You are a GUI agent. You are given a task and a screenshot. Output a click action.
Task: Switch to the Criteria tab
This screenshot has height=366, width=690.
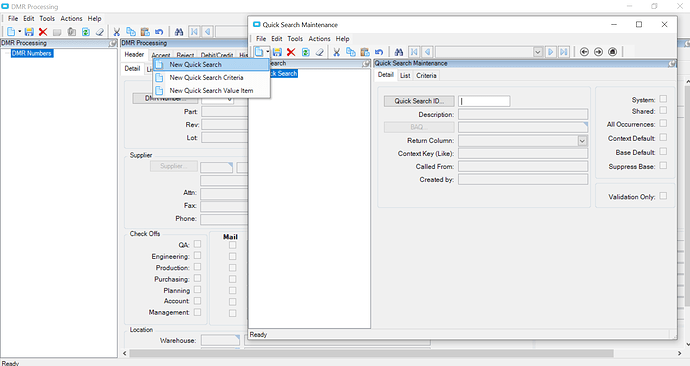tap(426, 75)
